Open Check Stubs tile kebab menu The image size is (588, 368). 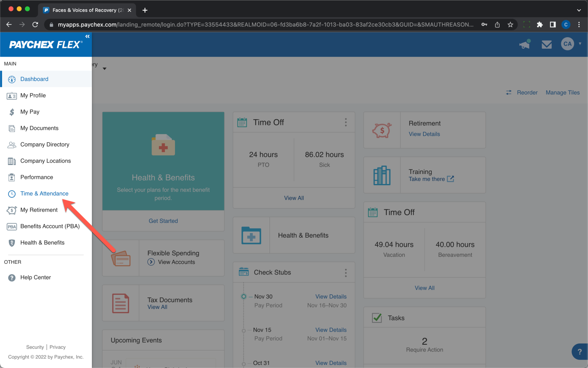346,273
